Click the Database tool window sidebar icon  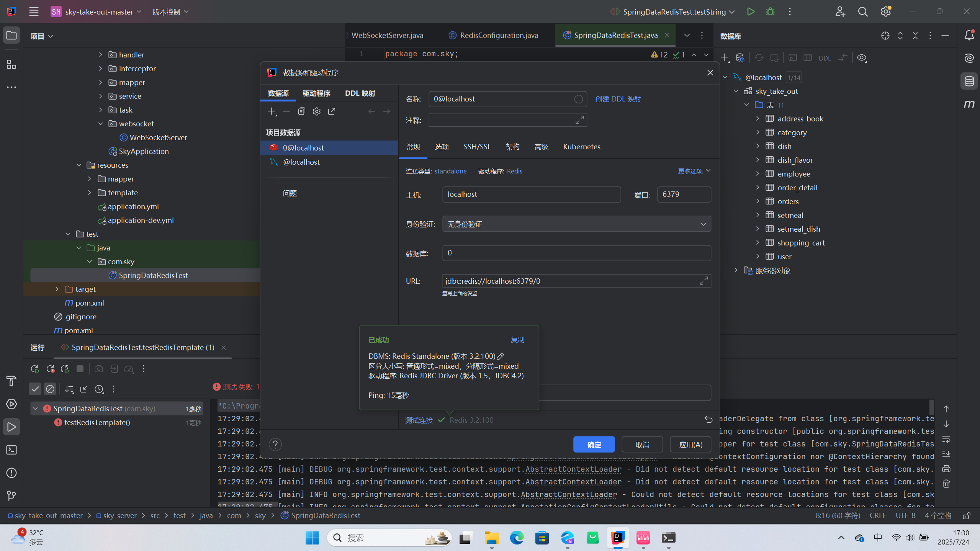[969, 81]
